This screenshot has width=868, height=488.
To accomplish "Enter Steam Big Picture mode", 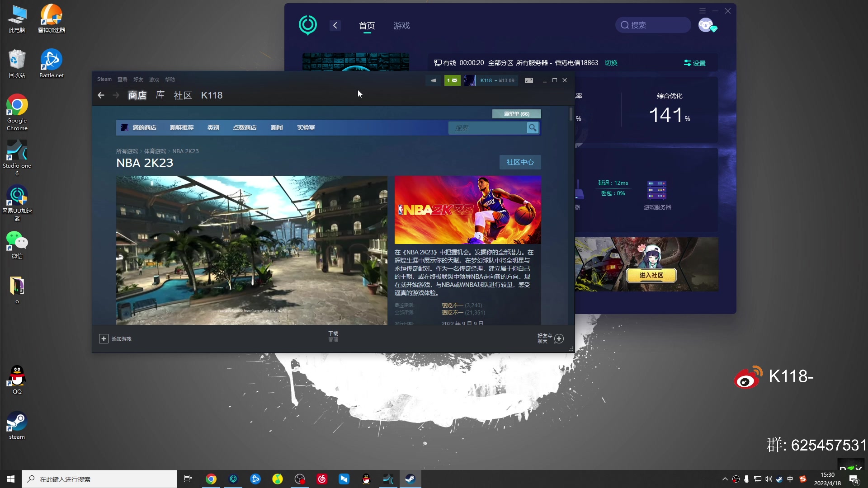I will (x=529, y=80).
